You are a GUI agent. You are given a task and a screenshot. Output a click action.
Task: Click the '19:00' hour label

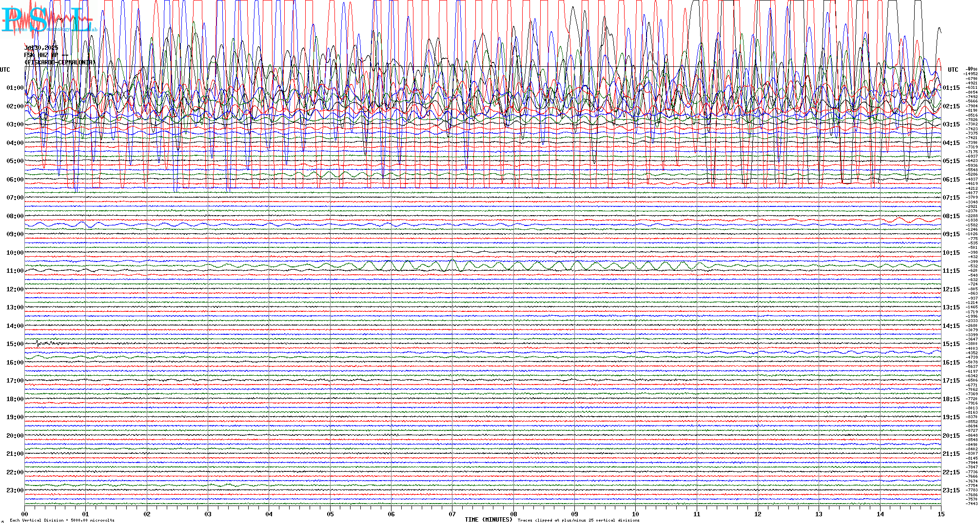pyautogui.click(x=15, y=417)
